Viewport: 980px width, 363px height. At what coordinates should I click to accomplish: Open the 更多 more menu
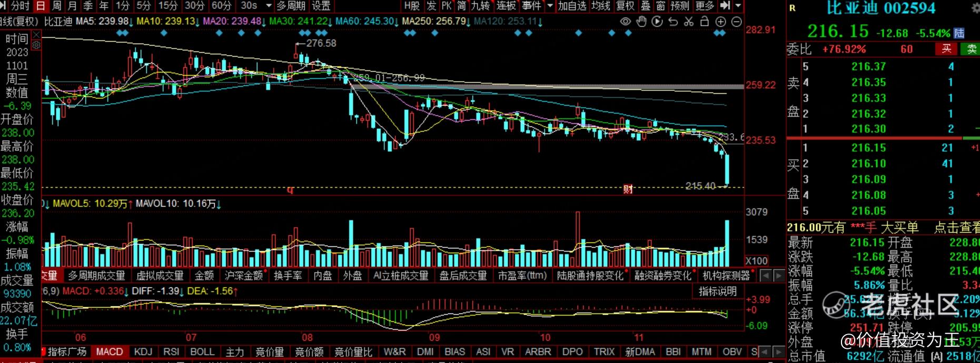[x=705, y=6]
